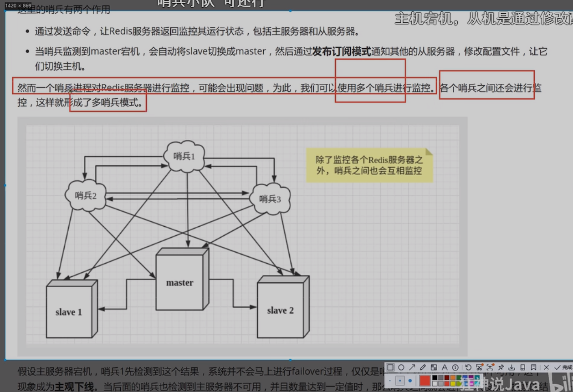
Task: Click the 1420 × 869 size label
Action: pos(18,5)
